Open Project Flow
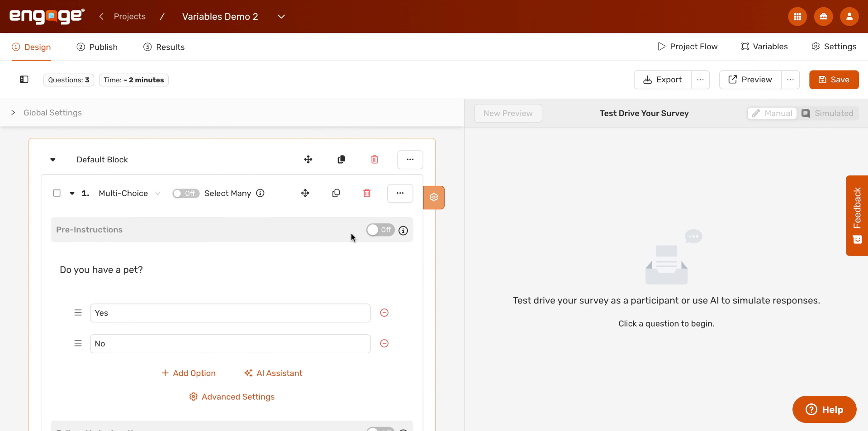Image resolution: width=868 pixels, height=431 pixels. coord(687,47)
